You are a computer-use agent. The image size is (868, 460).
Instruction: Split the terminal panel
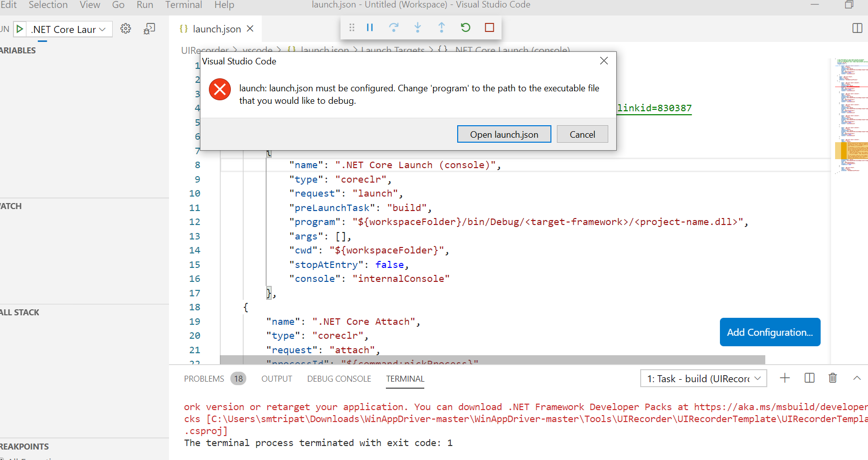tap(810, 378)
